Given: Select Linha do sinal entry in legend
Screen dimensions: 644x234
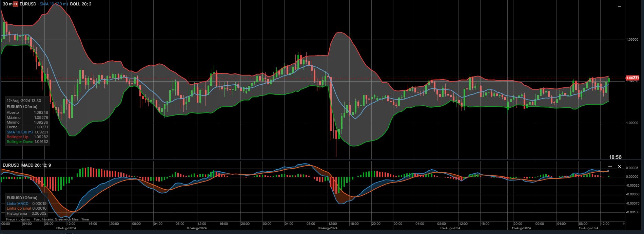Looking at the screenshot, I should [19, 209].
